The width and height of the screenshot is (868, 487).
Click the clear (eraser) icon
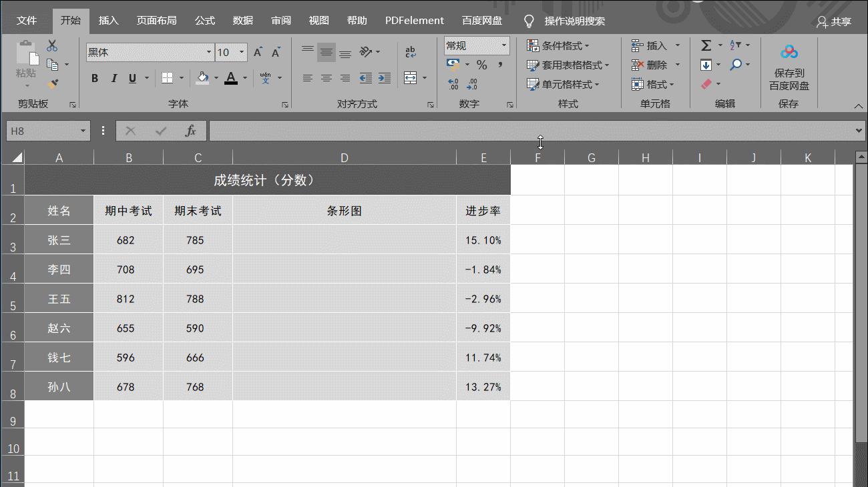coord(706,84)
